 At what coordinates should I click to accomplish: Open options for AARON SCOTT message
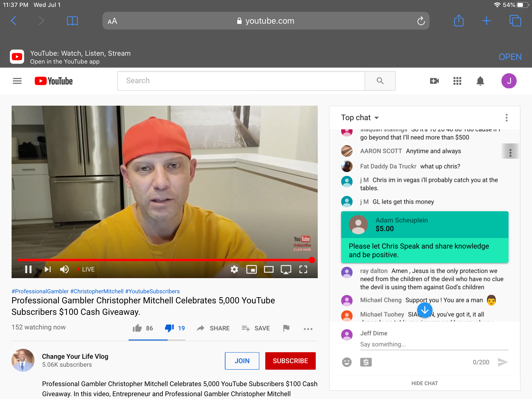[x=510, y=153]
